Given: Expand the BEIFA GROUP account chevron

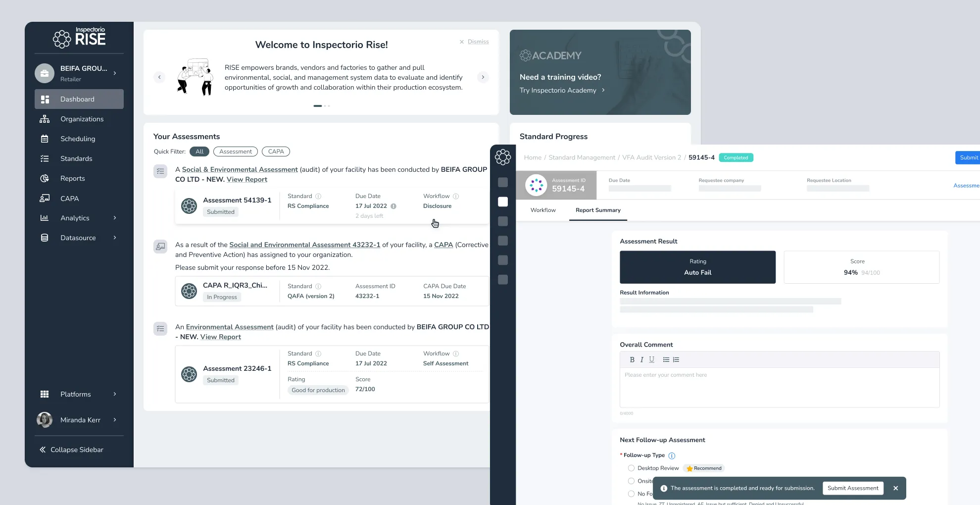Looking at the screenshot, I should [x=115, y=73].
